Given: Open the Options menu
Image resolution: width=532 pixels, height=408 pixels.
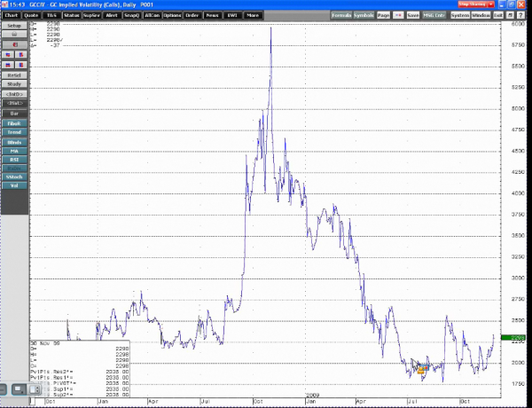Looking at the screenshot, I should point(173,16).
